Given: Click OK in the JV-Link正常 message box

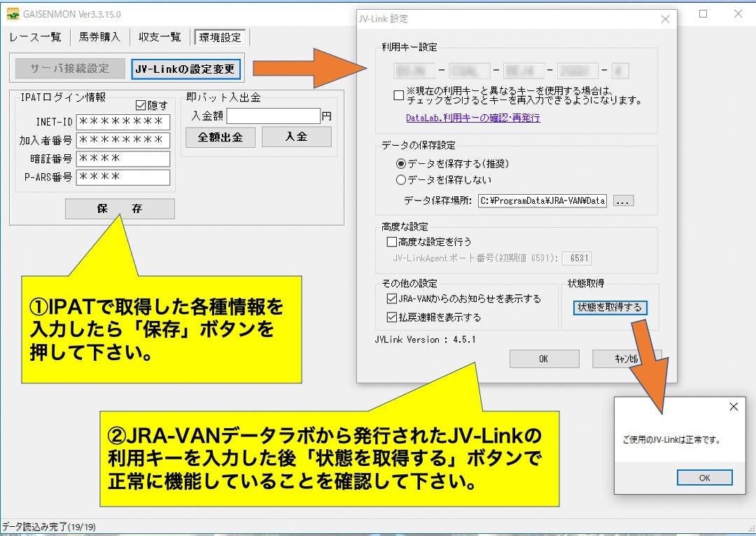Looking at the screenshot, I should click(704, 478).
